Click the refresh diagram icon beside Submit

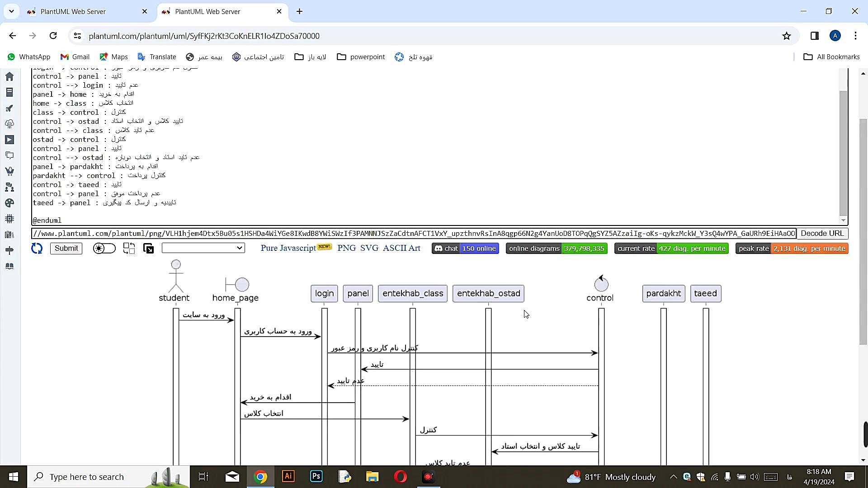coord(37,248)
